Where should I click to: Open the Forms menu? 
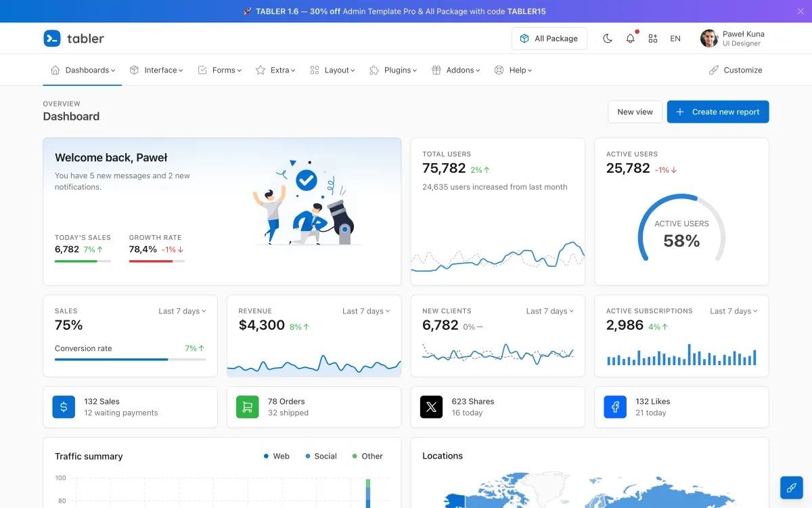(x=219, y=70)
